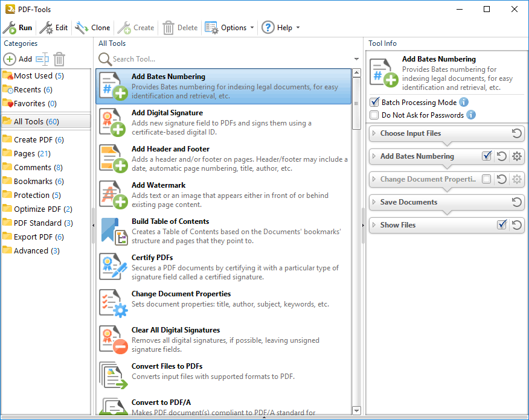This screenshot has height=420, width=529.
Task: Reset the Choose Input Files step
Action: 517,133
